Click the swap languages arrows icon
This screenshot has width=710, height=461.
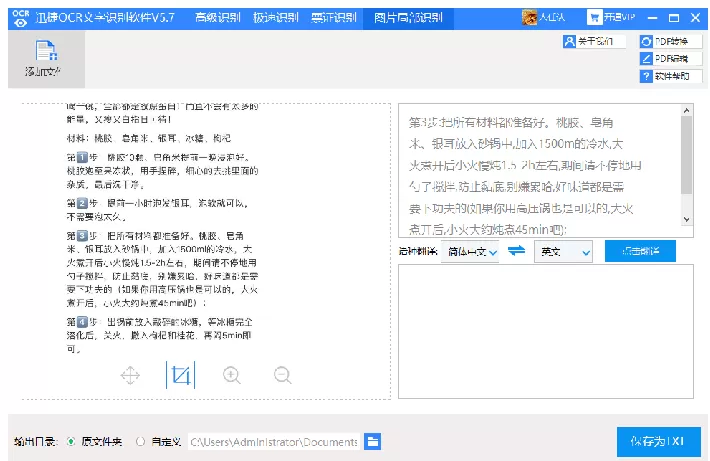coord(516,250)
